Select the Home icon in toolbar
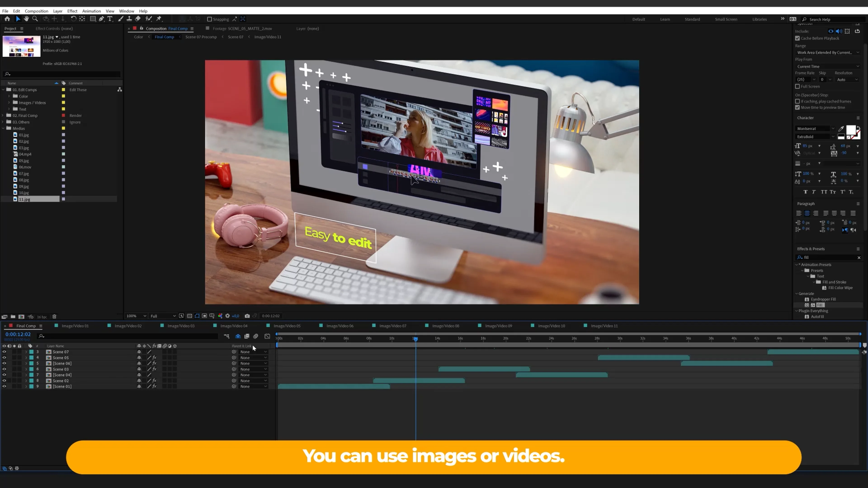 pos(7,19)
